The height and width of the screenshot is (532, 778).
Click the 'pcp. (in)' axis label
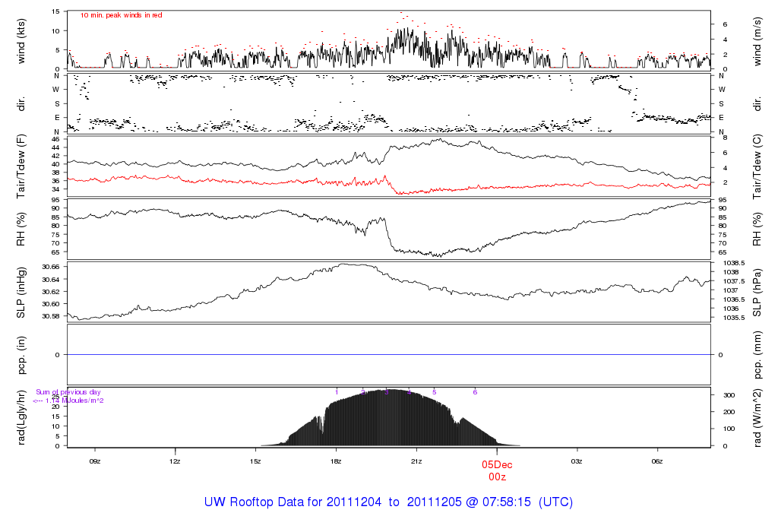tap(21, 355)
